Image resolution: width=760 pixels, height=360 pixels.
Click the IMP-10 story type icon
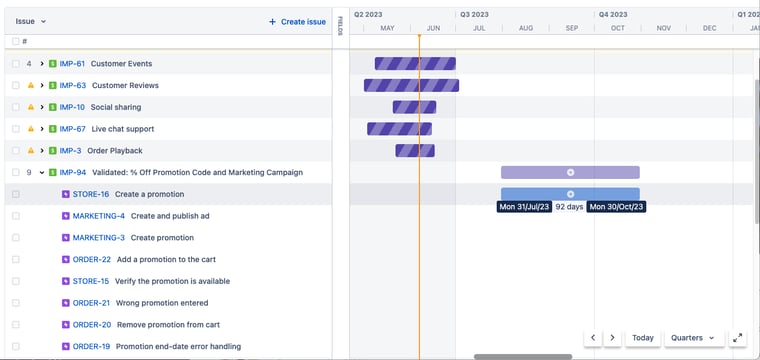coord(53,107)
